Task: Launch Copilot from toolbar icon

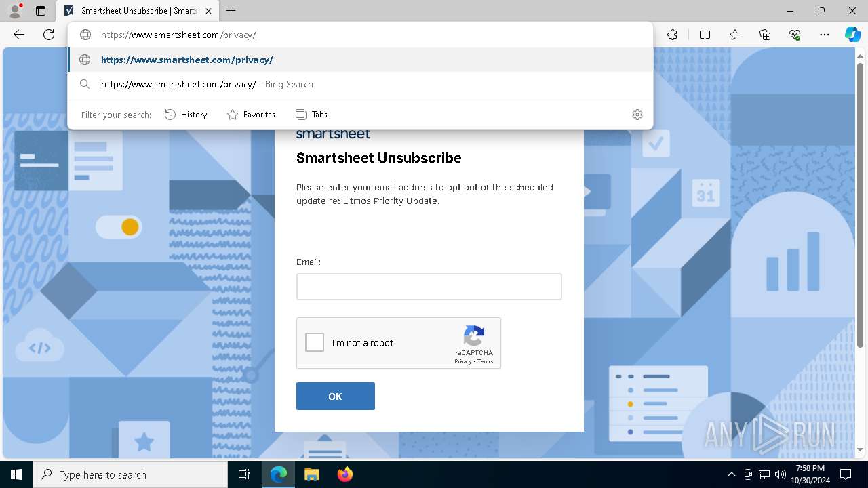Action: click(852, 35)
